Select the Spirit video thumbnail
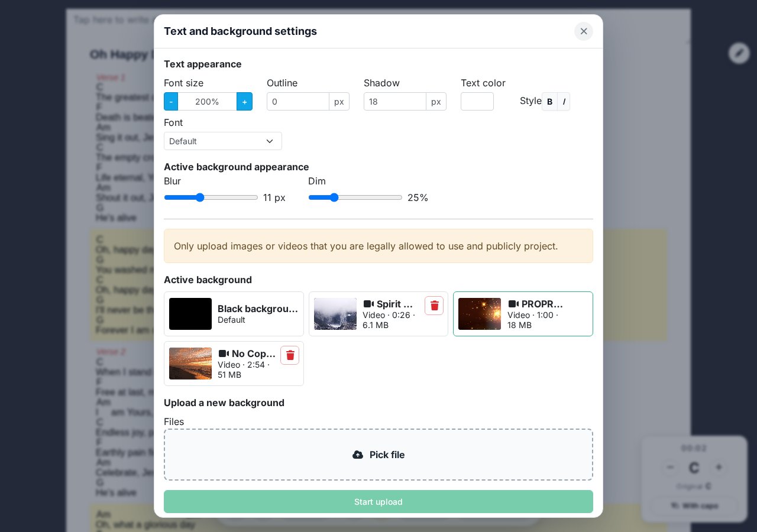 tap(335, 314)
